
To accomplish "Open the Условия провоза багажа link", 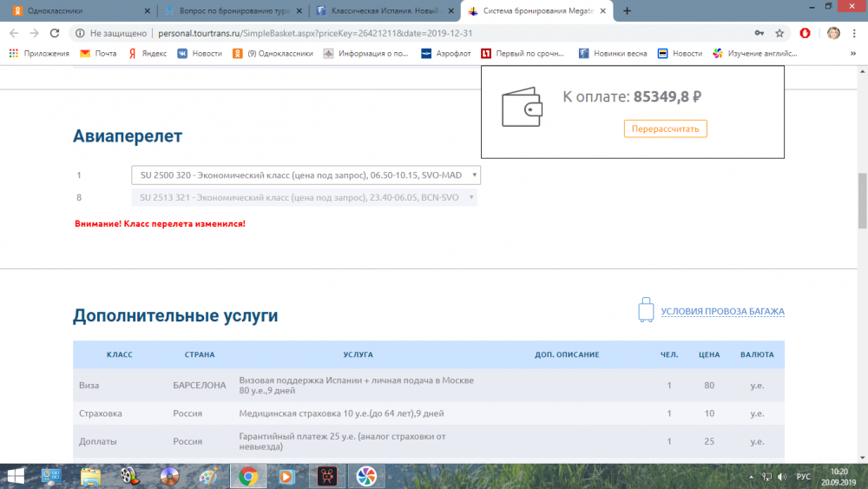I will coord(722,311).
